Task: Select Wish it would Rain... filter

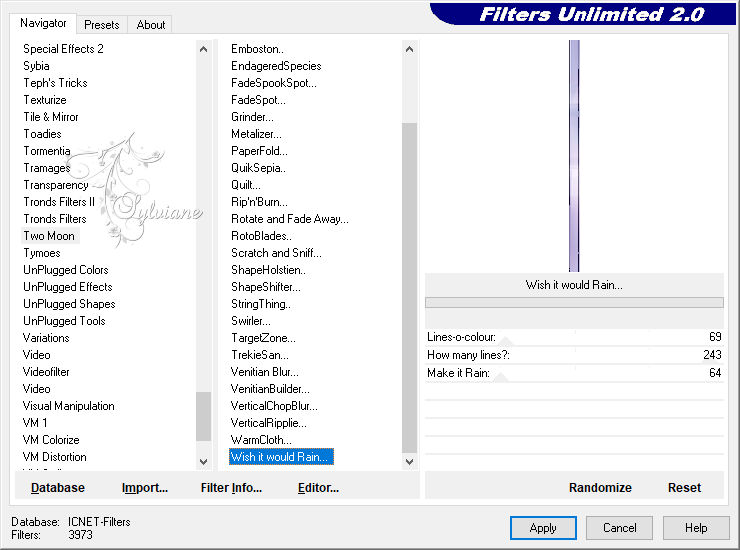Action: pos(281,457)
